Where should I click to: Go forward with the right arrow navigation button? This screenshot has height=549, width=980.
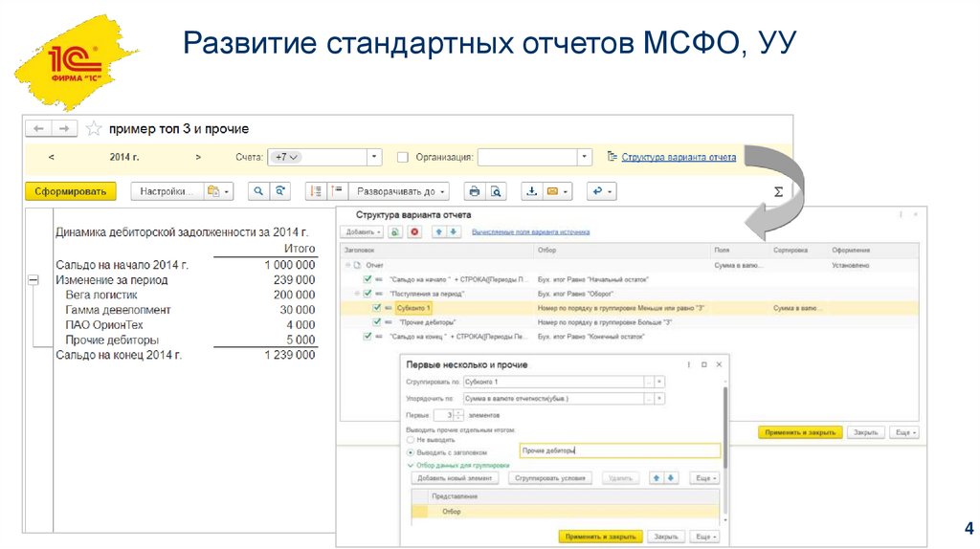(x=64, y=129)
